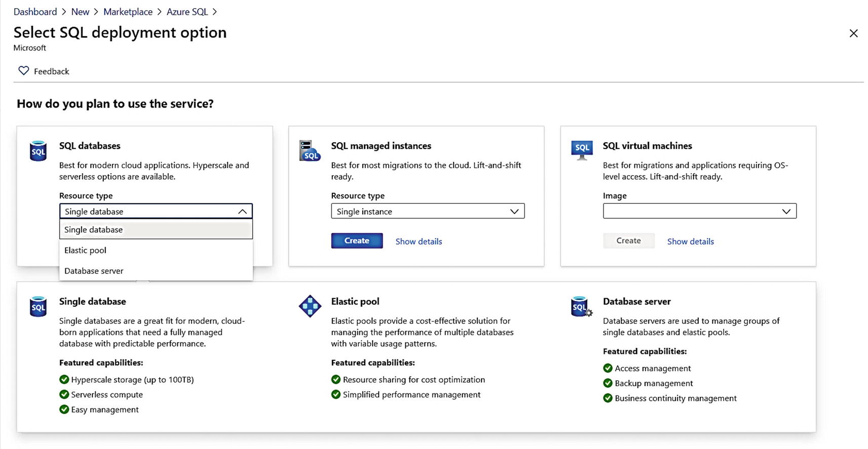Click the SQL managed instances heading
Viewport: 868px width, 449px height.
point(381,146)
